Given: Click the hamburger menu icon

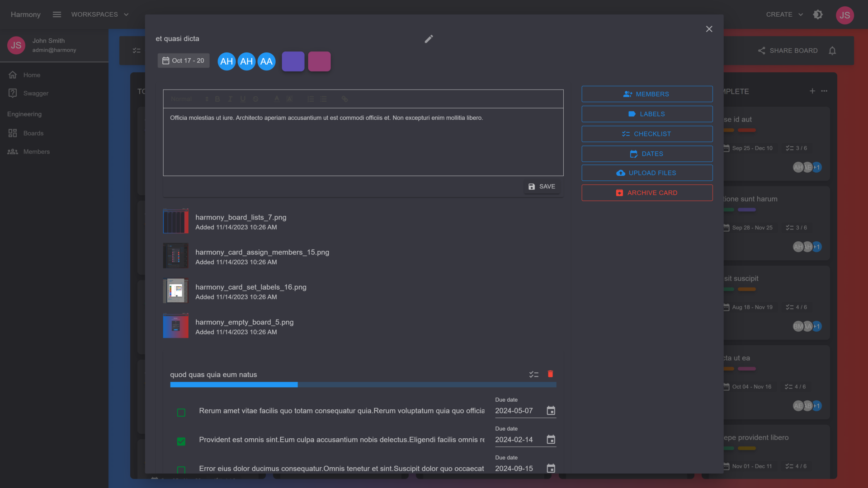Looking at the screenshot, I should (57, 14).
